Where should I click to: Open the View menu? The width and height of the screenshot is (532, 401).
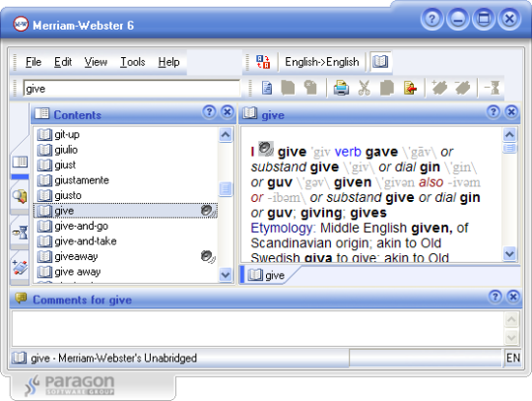(x=96, y=62)
